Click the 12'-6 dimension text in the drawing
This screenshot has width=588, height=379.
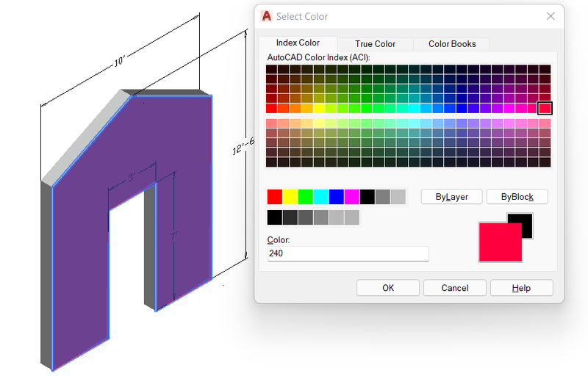pyautogui.click(x=243, y=147)
